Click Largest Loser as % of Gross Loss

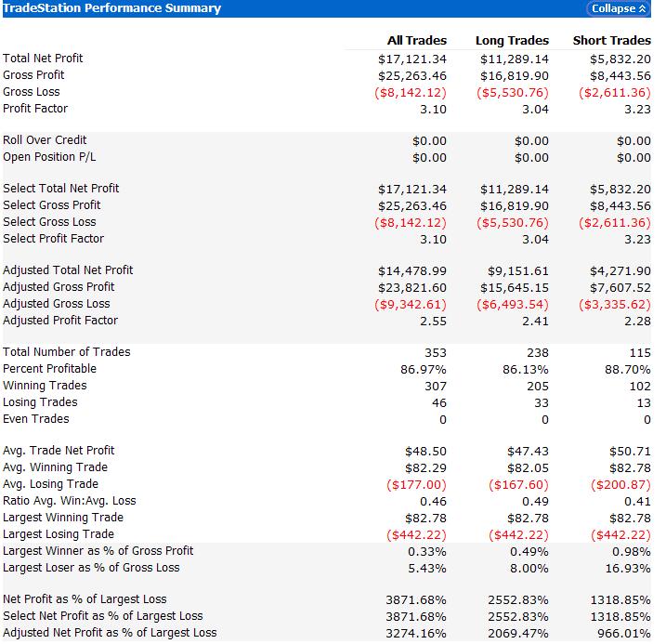coord(91,568)
